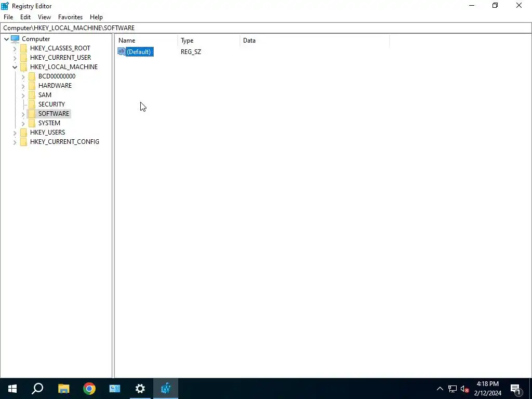Click the HARDWARE folder icon

[x=32, y=86]
